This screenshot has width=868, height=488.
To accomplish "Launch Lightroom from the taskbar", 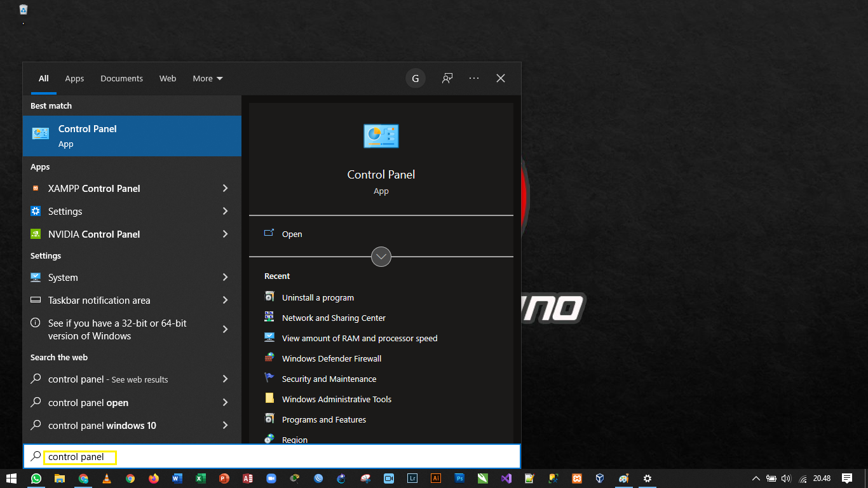I will pos(412,478).
